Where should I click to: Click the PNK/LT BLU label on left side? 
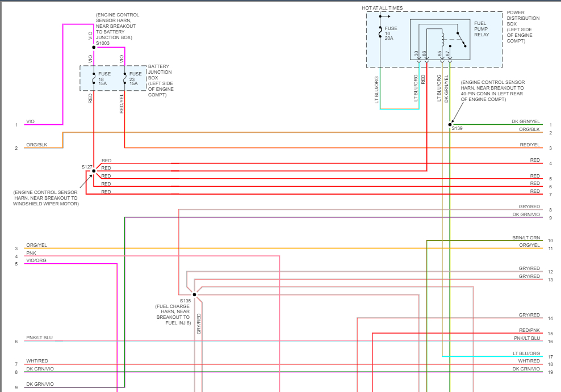(x=39, y=338)
